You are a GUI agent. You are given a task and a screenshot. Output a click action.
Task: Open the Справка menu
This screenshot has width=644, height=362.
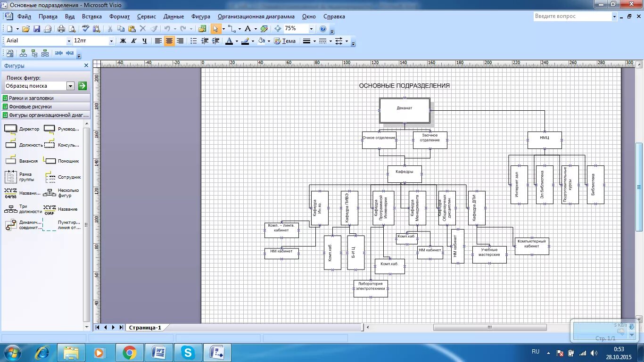pos(334,16)
